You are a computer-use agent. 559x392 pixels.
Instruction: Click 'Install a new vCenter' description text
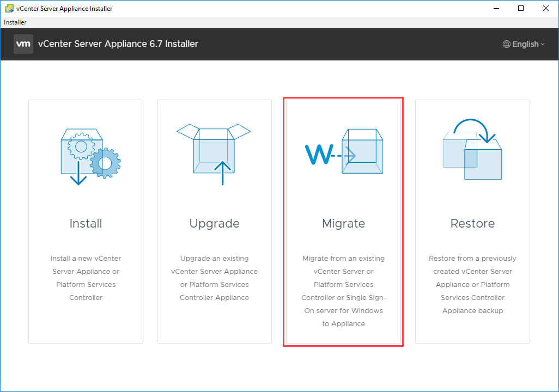[86, 259]
